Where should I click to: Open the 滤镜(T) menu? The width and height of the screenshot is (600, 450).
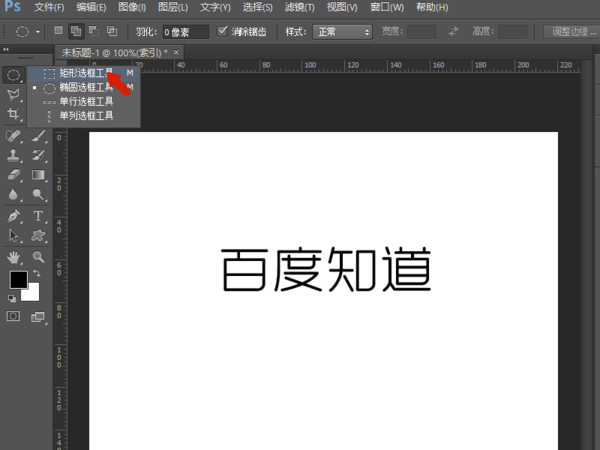(x=300, y=7)
